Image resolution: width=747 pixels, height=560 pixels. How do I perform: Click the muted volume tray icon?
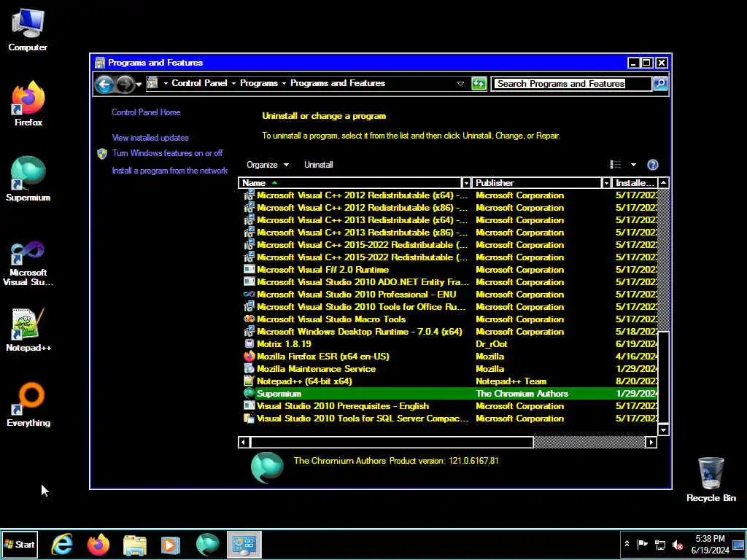[x=677, y=544]
